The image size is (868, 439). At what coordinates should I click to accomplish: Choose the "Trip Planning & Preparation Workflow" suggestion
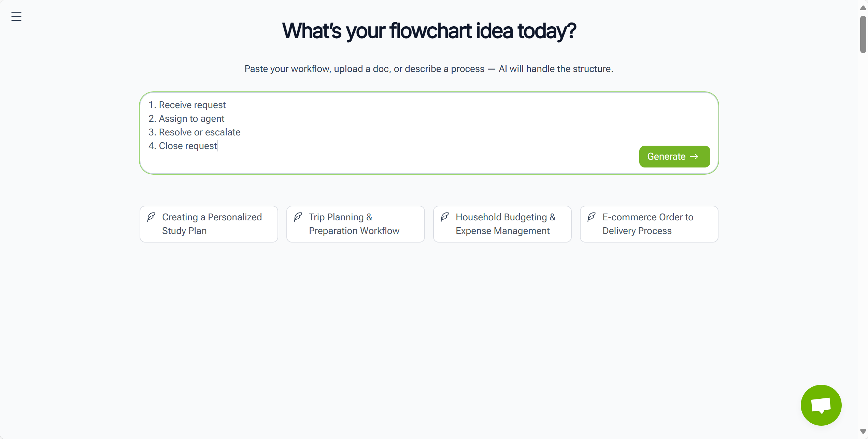355,224
